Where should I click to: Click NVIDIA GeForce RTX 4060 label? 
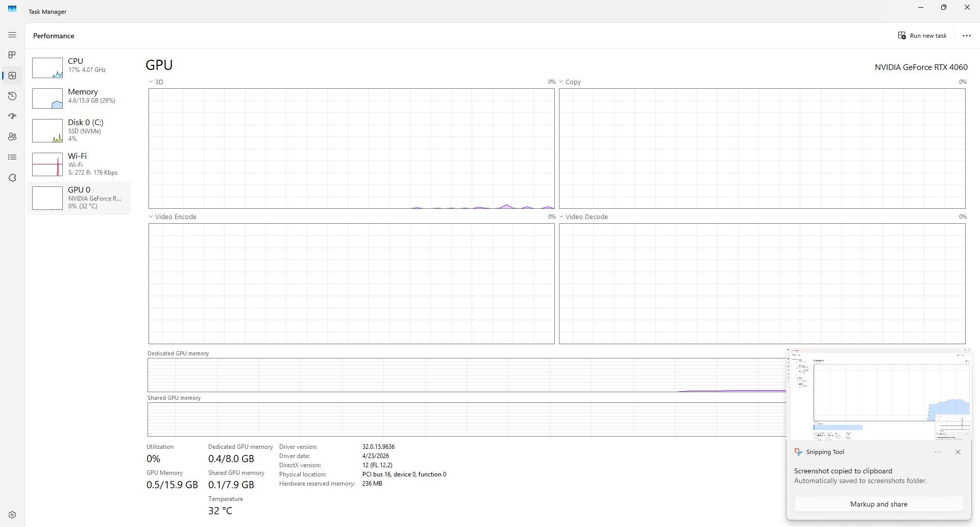[921, 67]
